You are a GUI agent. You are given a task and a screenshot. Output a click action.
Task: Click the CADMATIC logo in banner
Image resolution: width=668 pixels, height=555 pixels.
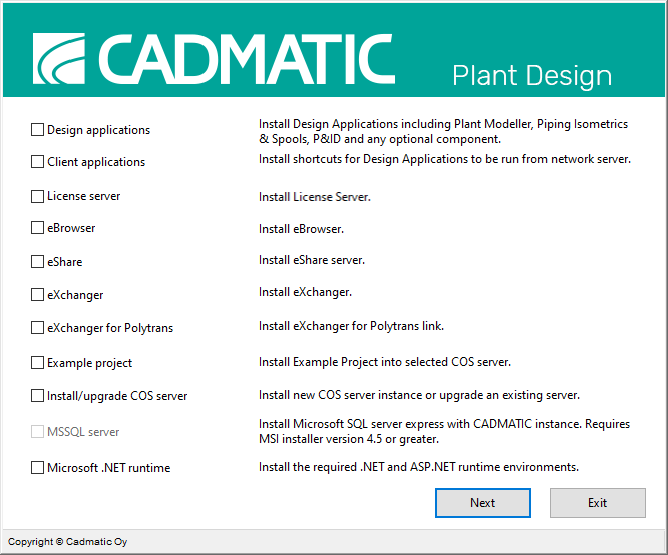pos(213,58)
